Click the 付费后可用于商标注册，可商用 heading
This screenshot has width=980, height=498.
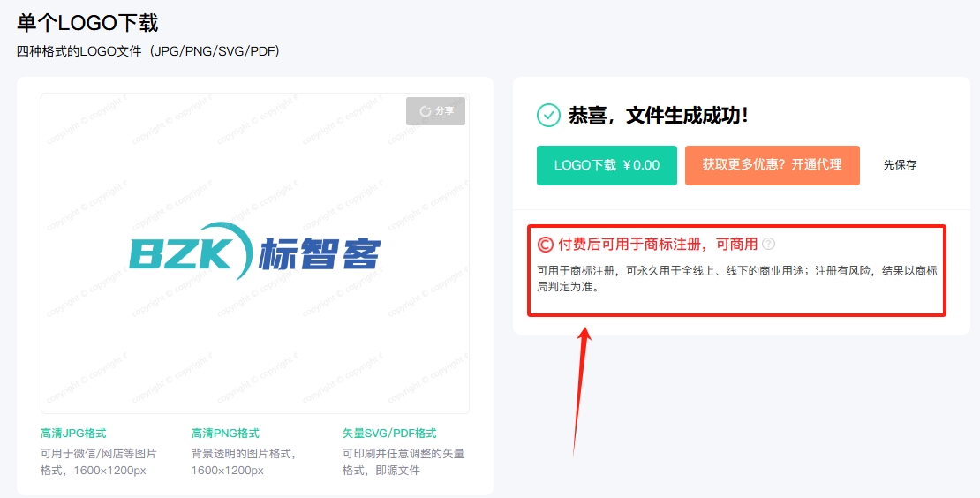(658, 245)
